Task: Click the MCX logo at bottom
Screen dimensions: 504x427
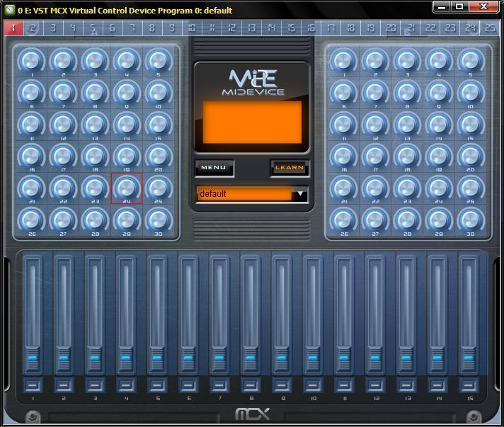Action: click(x=252, y=414)
